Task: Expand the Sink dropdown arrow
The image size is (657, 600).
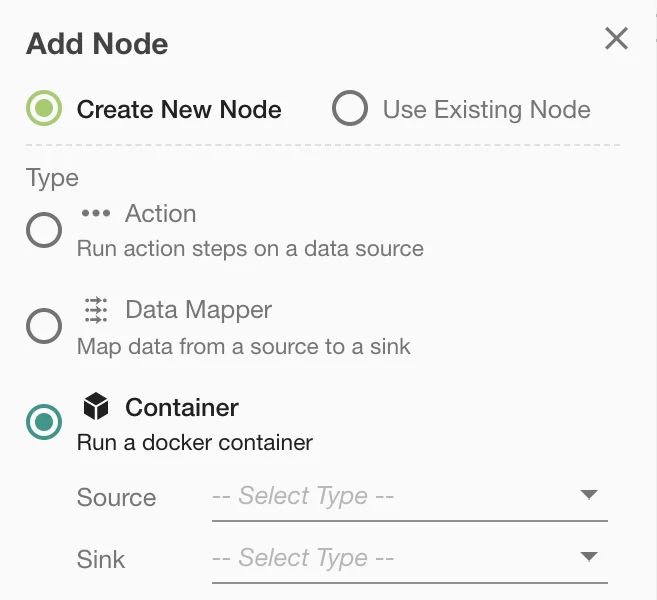Action: coord(589,557)
